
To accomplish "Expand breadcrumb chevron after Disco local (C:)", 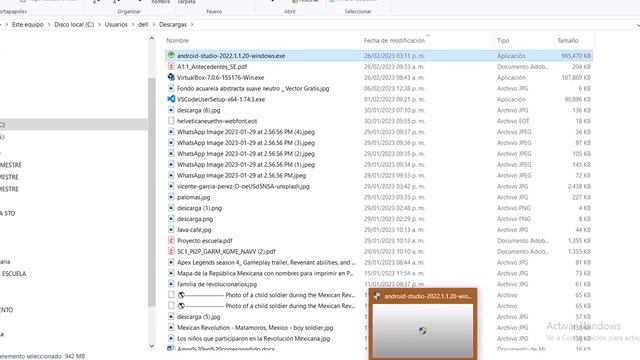I will tap(99, 24).
